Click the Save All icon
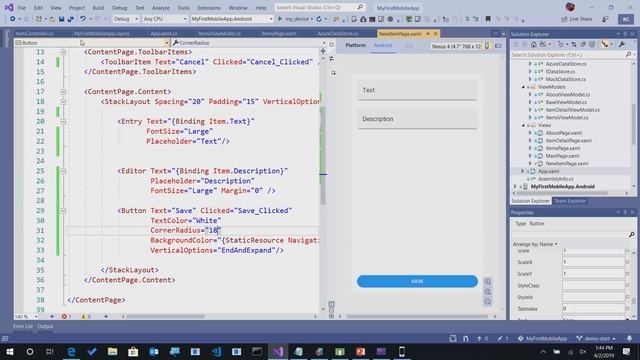This screenshot has width=640, height=360. pos(70,19)
